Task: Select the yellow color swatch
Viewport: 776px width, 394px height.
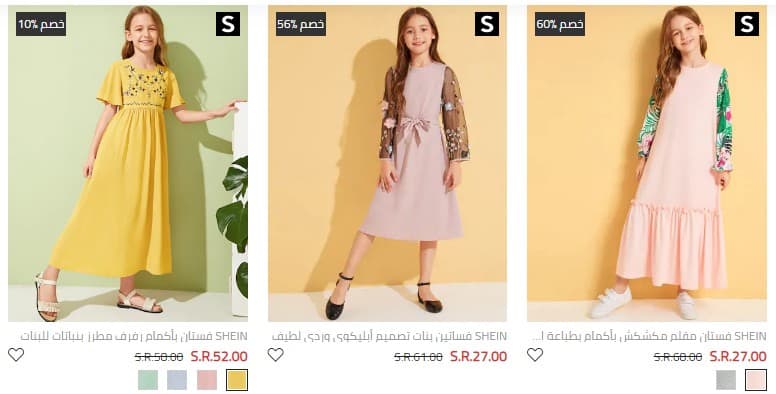Action: [x=237, y=380]
